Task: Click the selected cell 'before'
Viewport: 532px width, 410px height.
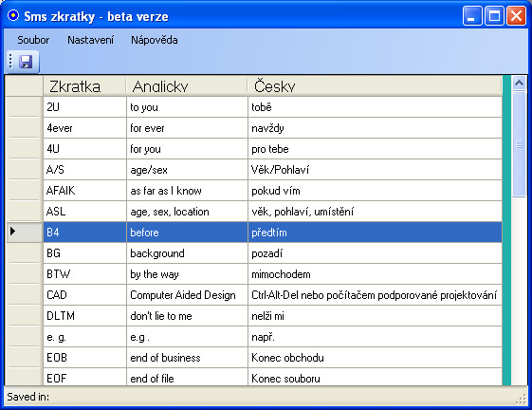Action: pyautogui.click(x=187, y=233)
